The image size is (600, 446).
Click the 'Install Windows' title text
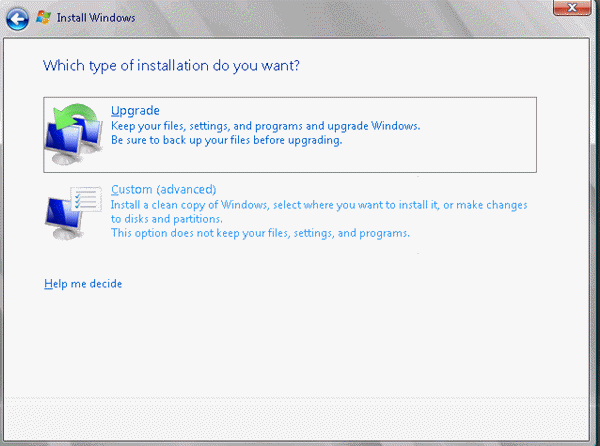96,18
